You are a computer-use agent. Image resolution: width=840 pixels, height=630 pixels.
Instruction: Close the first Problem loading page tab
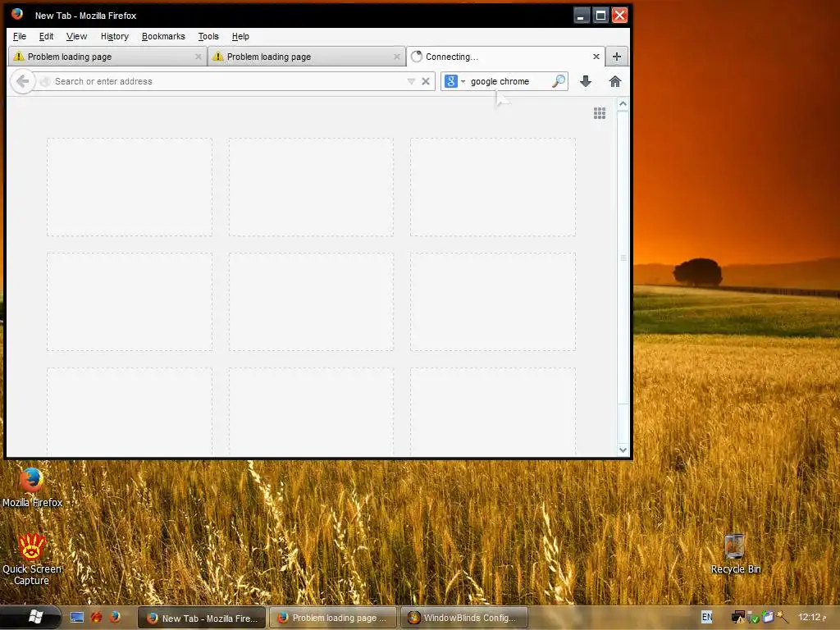point(199,57)
